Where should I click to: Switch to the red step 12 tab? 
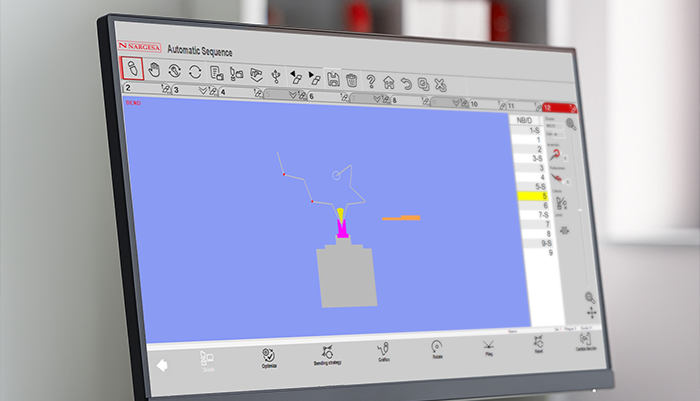coord(555,108)
